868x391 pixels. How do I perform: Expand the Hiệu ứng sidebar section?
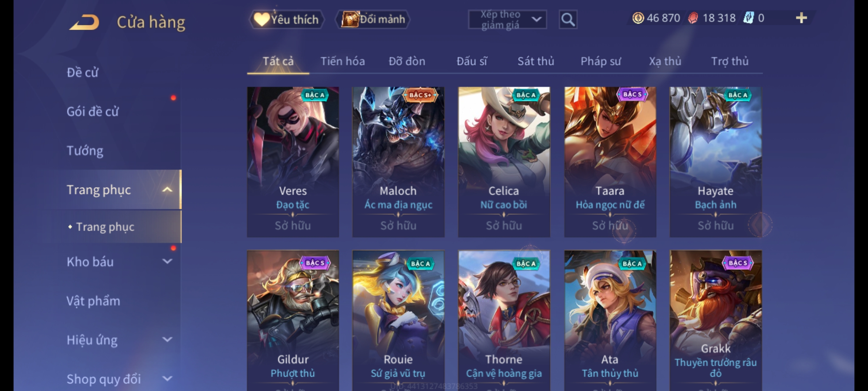[x=167, y=340]
